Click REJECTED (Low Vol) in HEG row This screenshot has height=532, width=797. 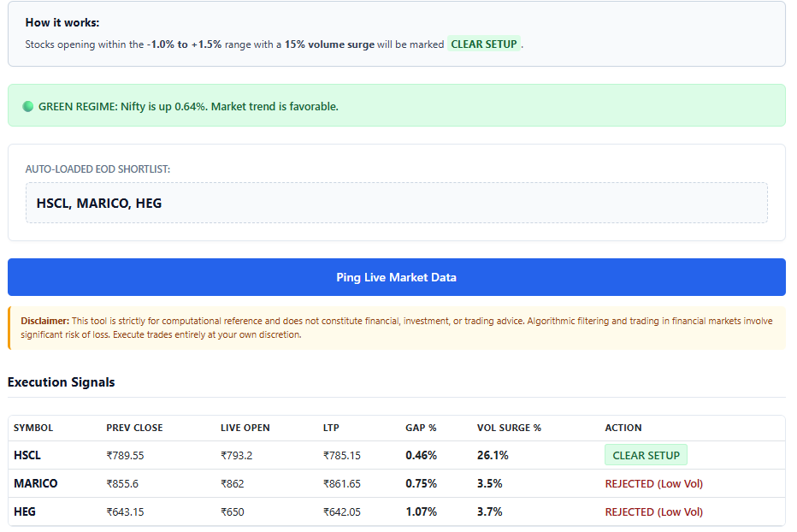pos(653,511)
